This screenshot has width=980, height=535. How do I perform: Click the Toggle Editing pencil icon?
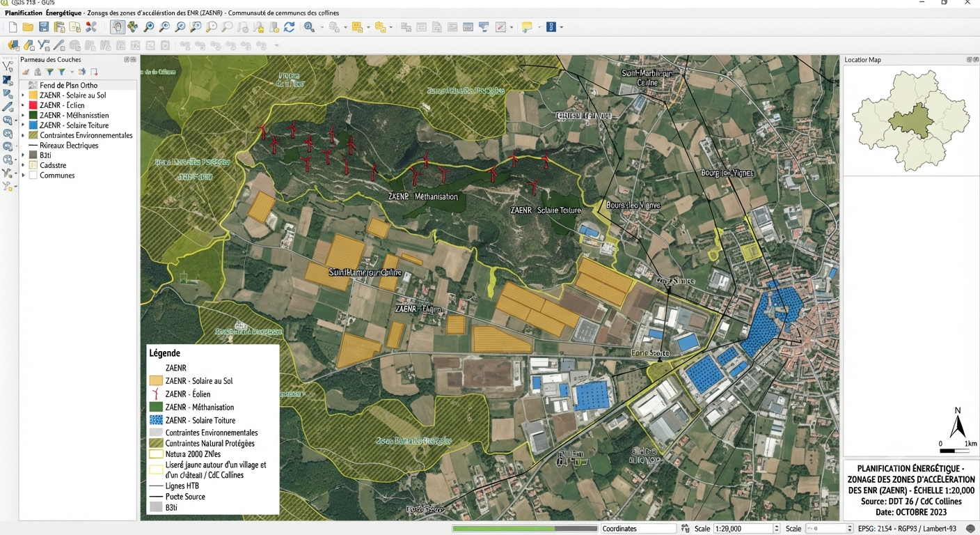pyautogui.click(x=29, y=45)
